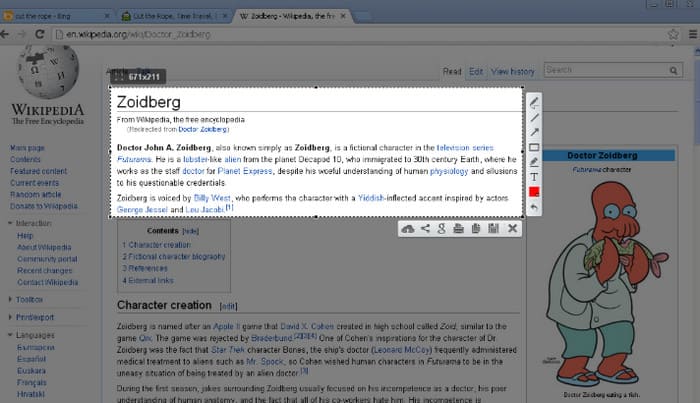700x403 pixels.
Task: Save screenshot to file
Action: click(x=493, y=229)
